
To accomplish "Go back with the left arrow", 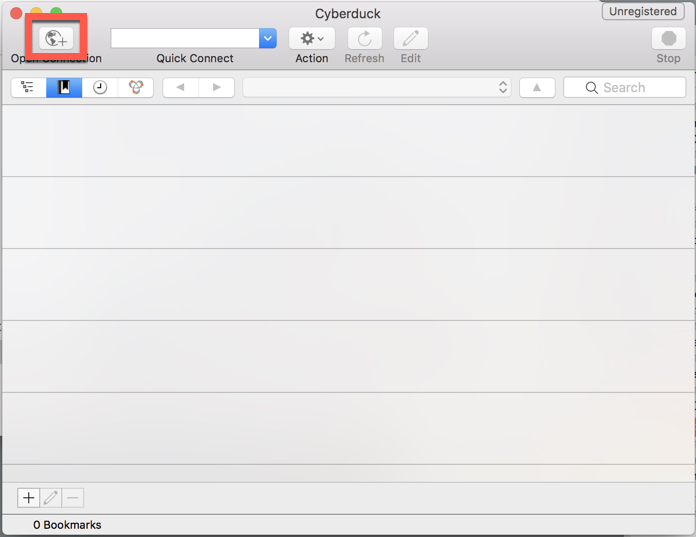I will [x=181, y=87].
